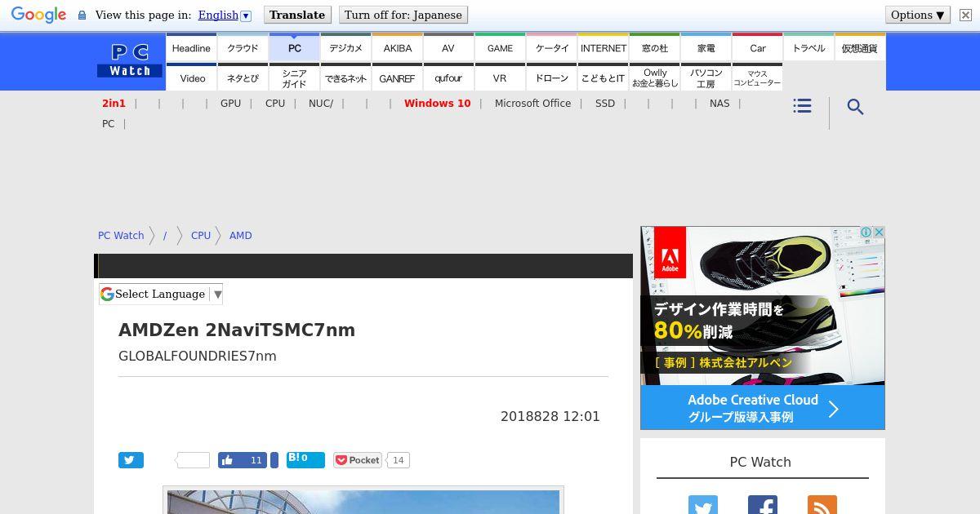This screenshot has height=514, width=980.
Task: Close the Google Translate bar
Action: [x=965, y=15]
